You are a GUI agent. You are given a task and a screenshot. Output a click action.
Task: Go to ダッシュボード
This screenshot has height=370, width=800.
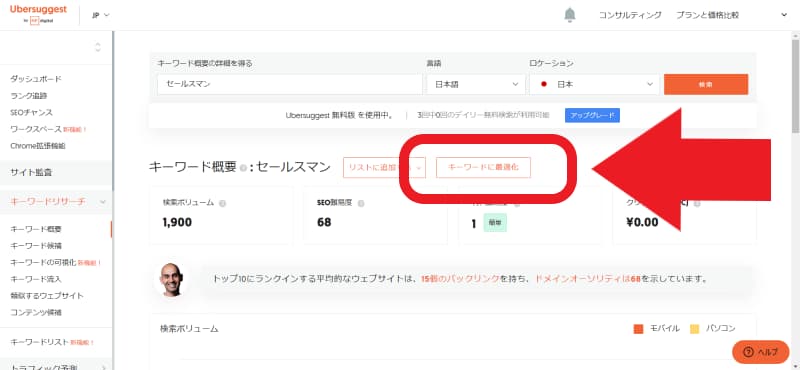click(x=36, y=79)
